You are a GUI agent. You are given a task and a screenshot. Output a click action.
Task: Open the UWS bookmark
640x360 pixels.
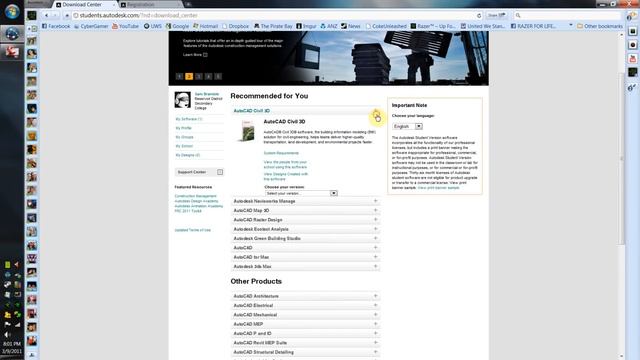point(153,26)
